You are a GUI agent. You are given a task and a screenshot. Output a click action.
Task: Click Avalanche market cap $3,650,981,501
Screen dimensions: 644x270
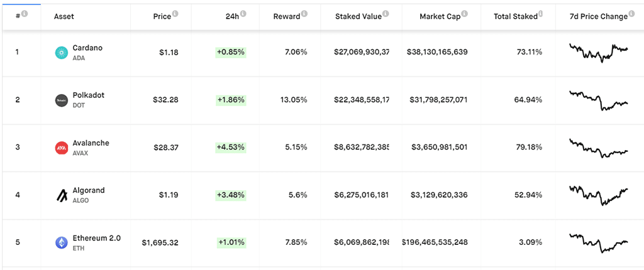coord(441,148)
